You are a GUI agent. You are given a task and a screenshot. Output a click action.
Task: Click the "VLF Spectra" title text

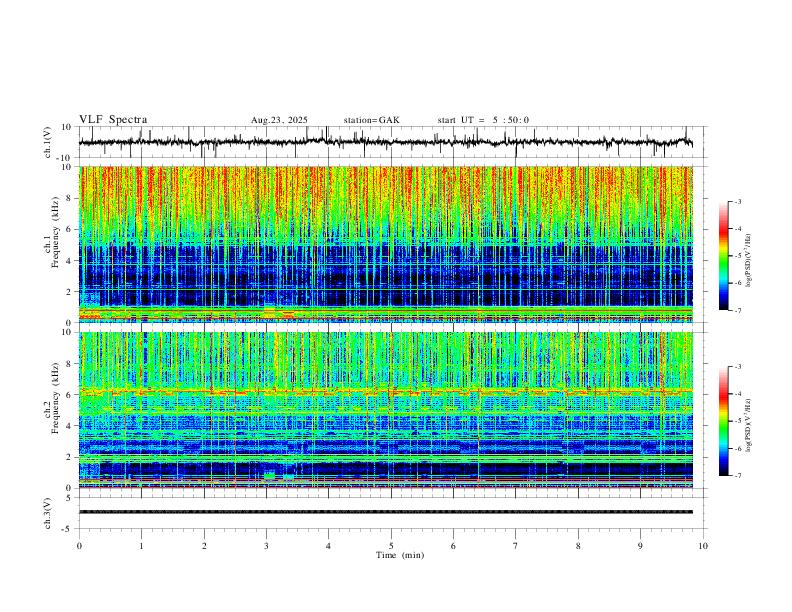pos(113,120)
